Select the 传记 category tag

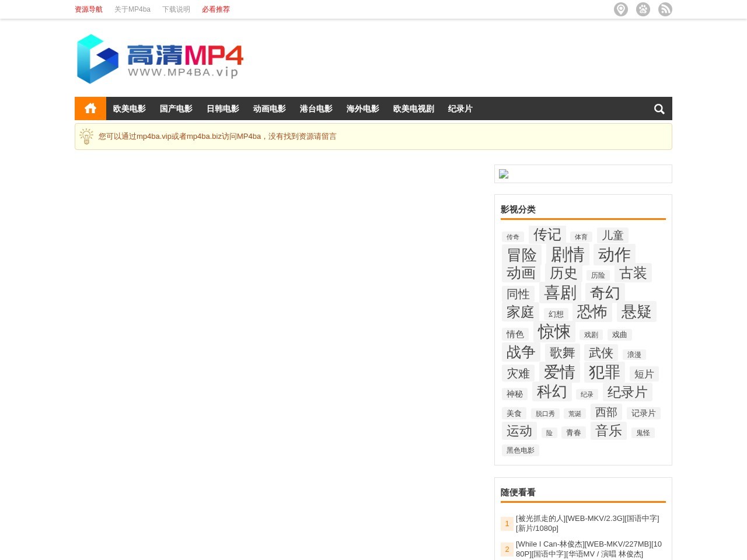point(547,235)
